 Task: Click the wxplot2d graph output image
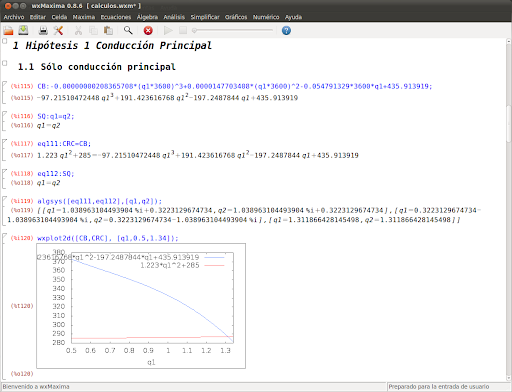pos(141,306)
